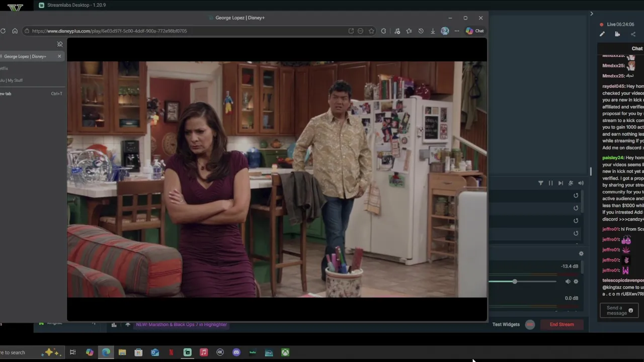Open browser profile avatar
The width and height of the screenshot is (644, 362).
[445, 31]
